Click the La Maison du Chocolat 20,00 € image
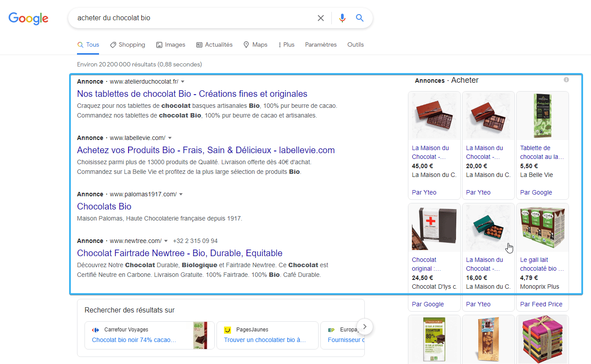 click(x=488, y=116)
